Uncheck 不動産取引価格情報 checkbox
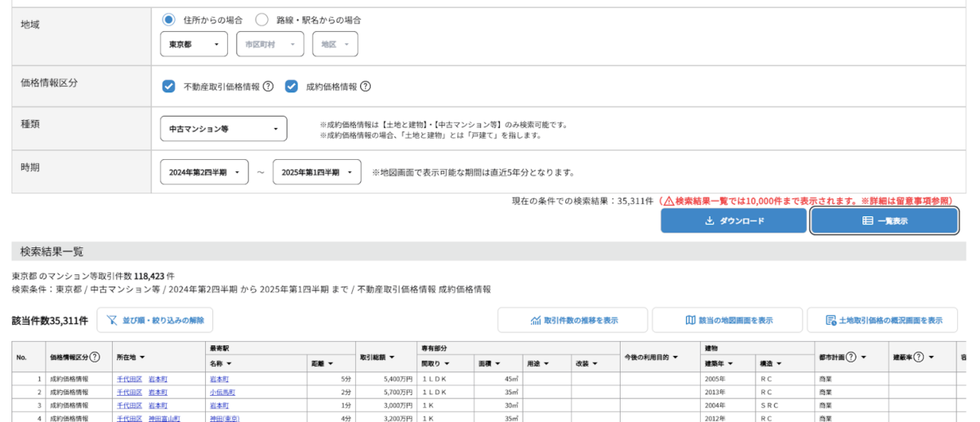Screen dimensions: 980x422 pos(169,87)
